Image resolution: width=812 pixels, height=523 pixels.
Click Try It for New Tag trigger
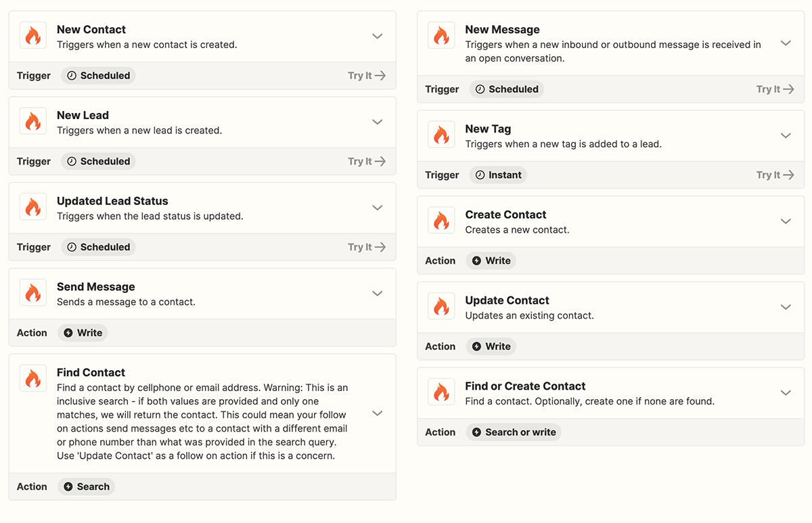point(775,175)
